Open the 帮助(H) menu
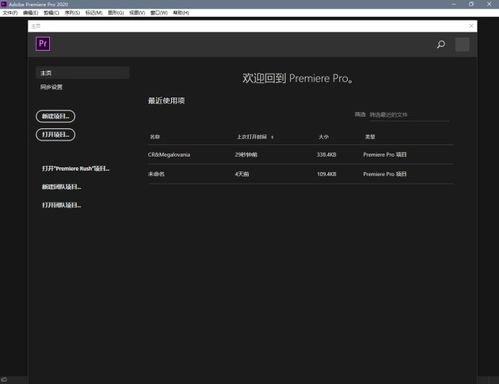The image size is (499, 384). click(x=181, y=13)
